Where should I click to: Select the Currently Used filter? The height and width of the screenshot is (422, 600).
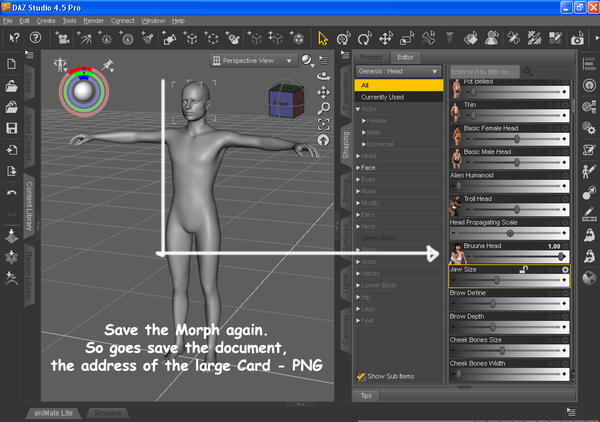[x=399, y=97]
